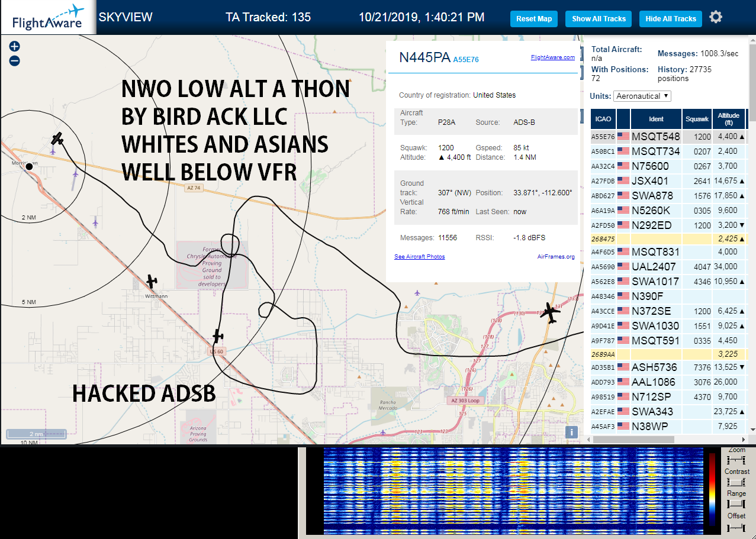The width and height of the screenshot is (756, 539).
Task: Open AirFrames.org link
Action: tap(556, 256)
